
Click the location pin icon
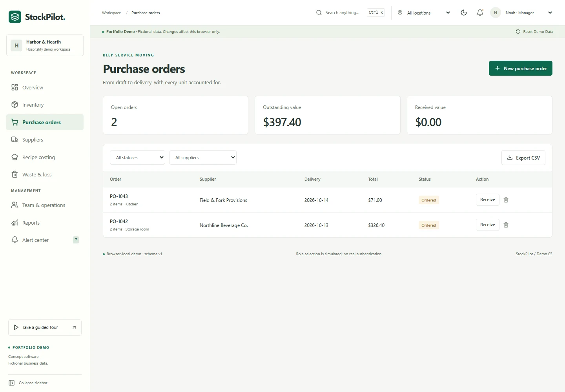[x=400, y=13]
